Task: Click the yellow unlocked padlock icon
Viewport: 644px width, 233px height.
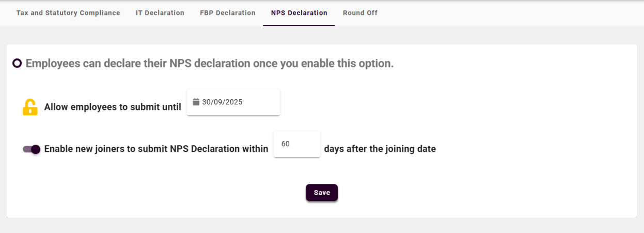Action: 30,107
